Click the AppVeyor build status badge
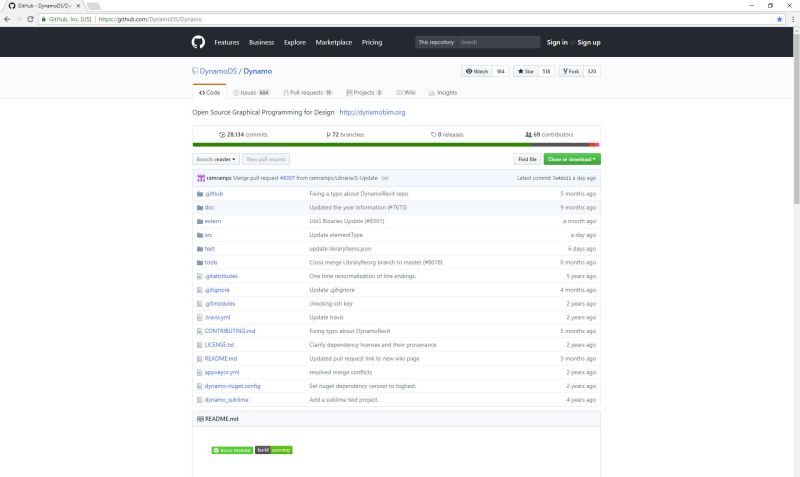This screenshot has height=477, width=800. coord(273,450)
